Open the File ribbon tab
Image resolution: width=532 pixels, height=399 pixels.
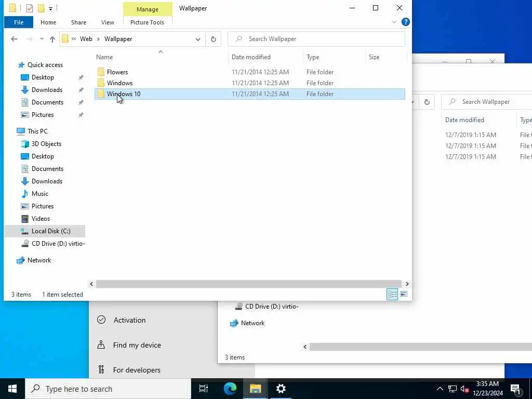click(19, 22)
